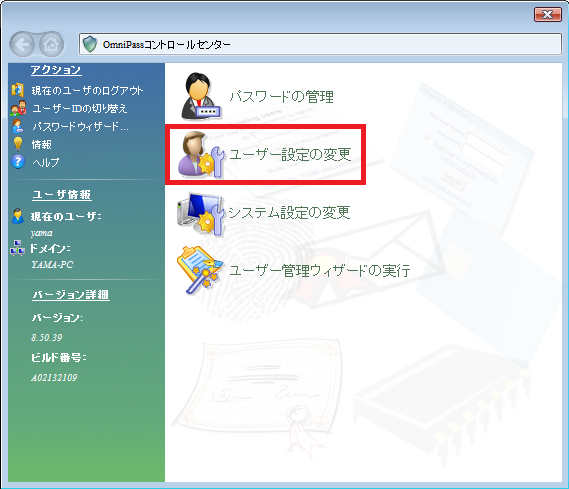Open パスワードの管理 link
The width and height of the screenshot is (569, 489).
click(281, 96)
